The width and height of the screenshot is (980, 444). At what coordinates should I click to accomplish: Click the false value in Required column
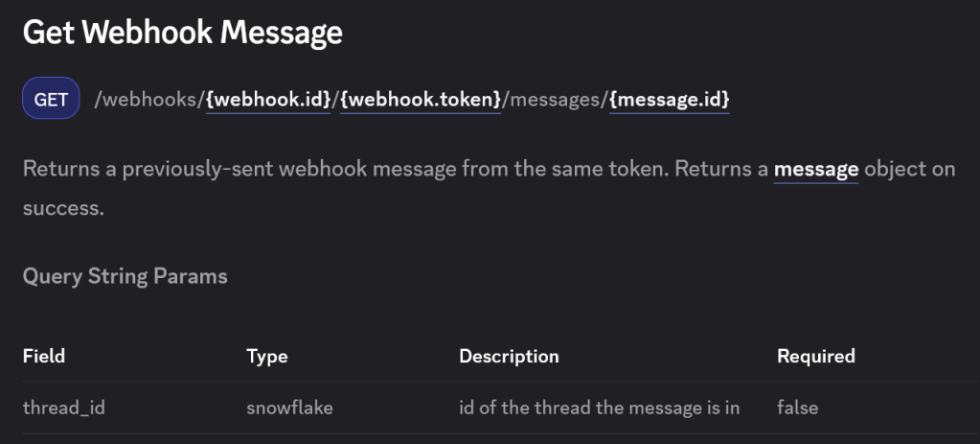tap(798, 408)
